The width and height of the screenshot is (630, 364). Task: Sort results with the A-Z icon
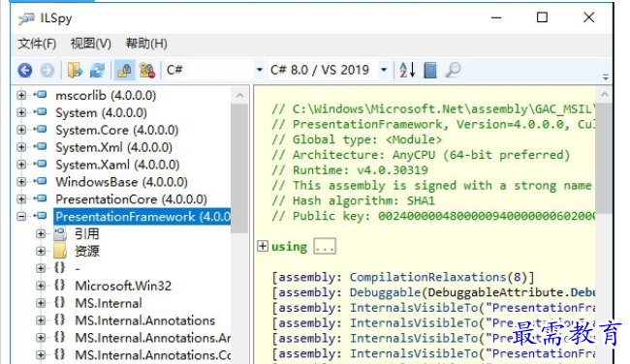pyautogui.click(x=407, y=71)
